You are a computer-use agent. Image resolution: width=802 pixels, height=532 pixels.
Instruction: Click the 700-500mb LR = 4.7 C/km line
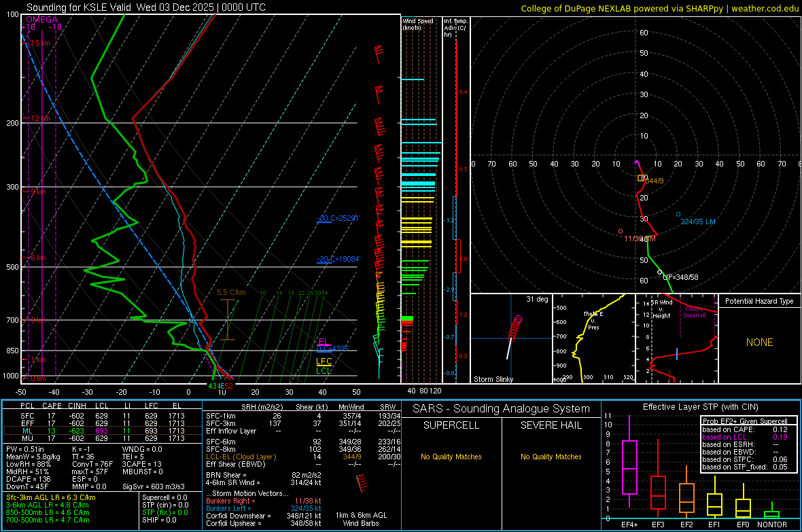click(48, 520)
